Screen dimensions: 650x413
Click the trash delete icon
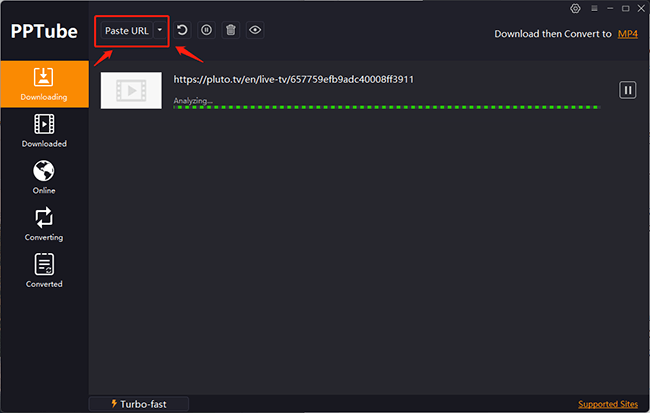(231, 30)
